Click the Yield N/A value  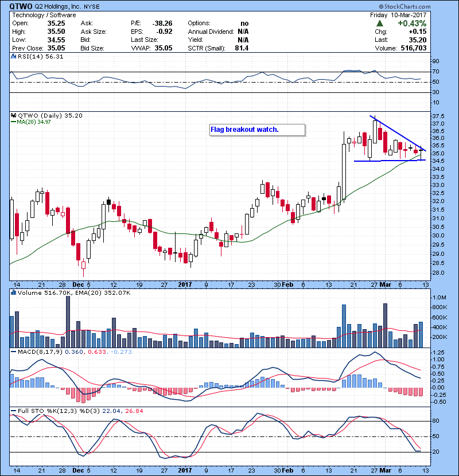(x=243, y=40)
